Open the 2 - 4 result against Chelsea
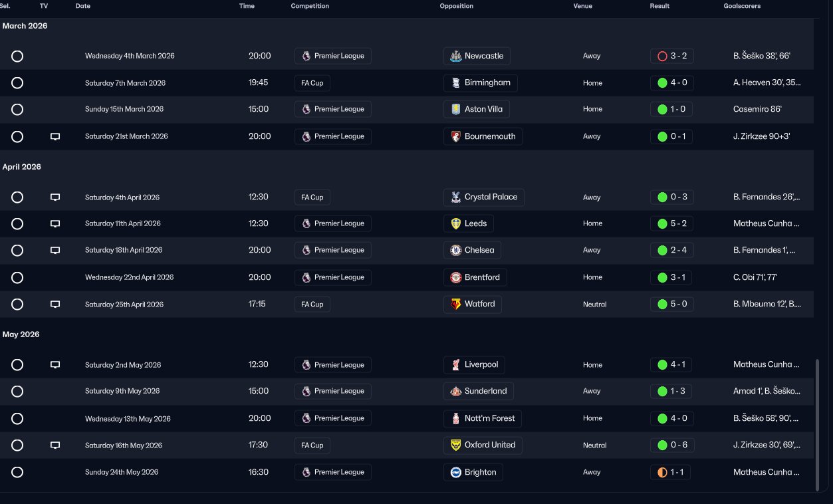This screenshot has height=504, width=833. [x=671, y=250]
